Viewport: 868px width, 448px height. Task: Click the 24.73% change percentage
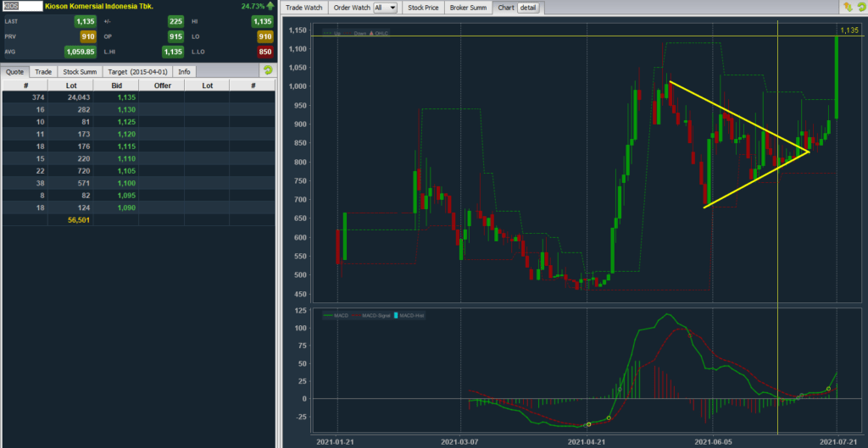[253, 6]
